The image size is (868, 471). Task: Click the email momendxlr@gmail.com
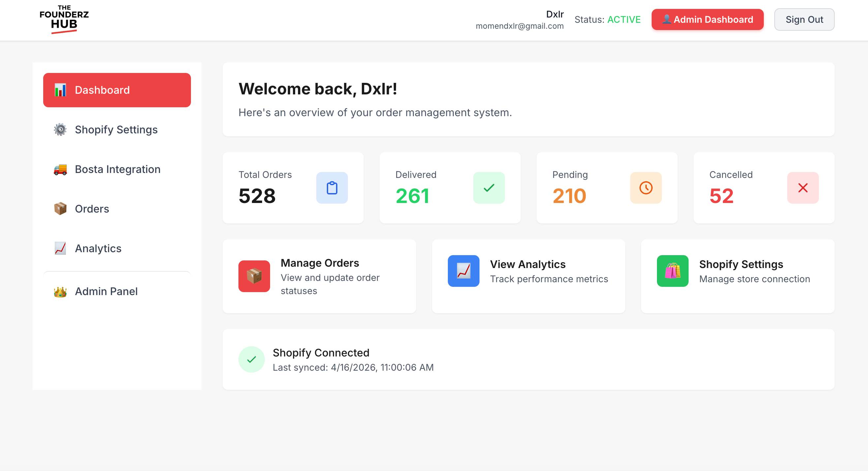point(520,26)
